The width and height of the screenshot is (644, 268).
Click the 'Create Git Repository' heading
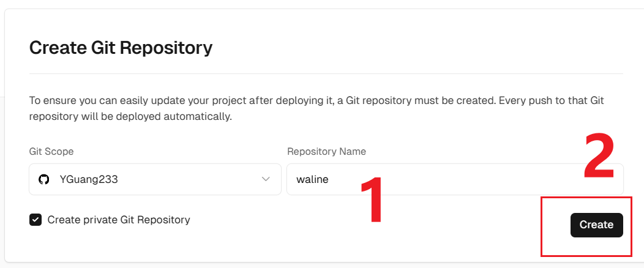(121, 47)
